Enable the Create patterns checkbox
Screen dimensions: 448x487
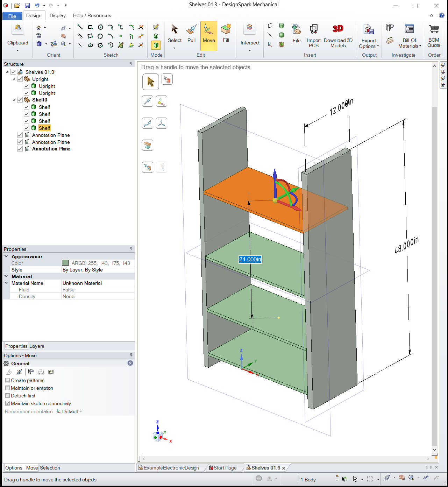pyautogui.click(x=8, y=380)
